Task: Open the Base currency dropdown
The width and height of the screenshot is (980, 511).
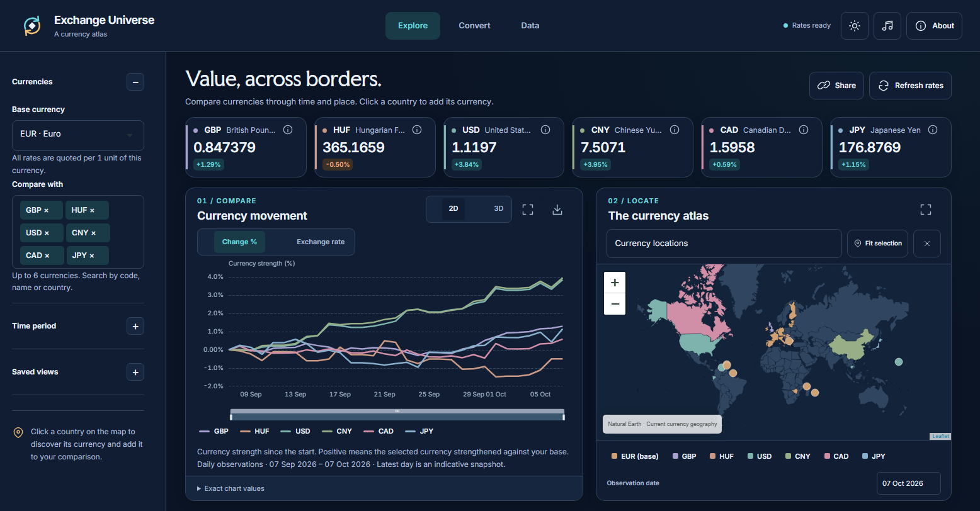Action: tap(78, 135)
